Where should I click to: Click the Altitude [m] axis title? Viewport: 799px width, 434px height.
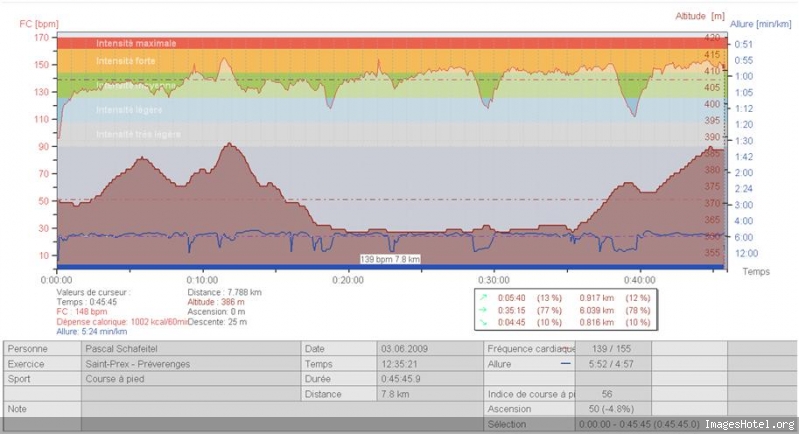(700, 16)
